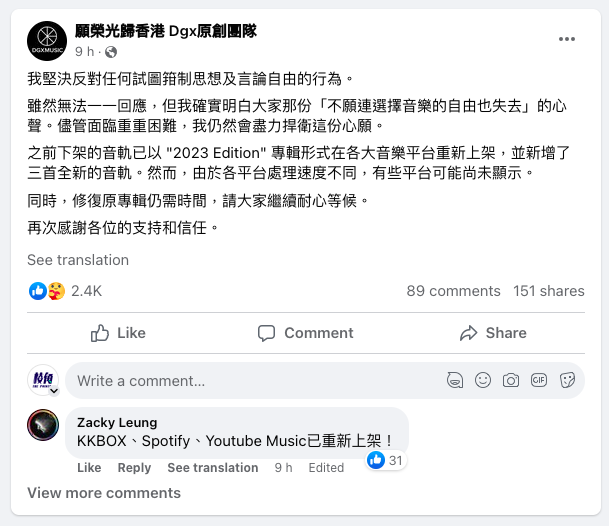
Task: Expand View more comments
Action: click(x=104, y=493)
